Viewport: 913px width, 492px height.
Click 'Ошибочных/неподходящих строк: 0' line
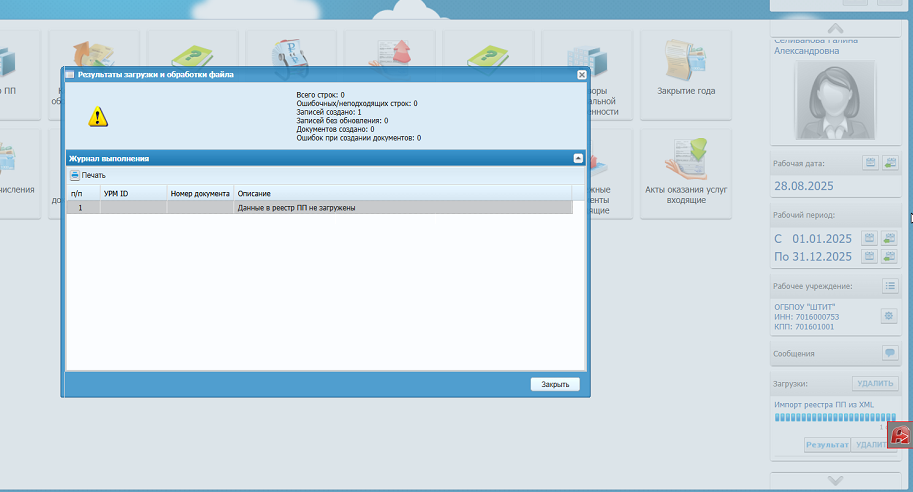pos(357,104)
